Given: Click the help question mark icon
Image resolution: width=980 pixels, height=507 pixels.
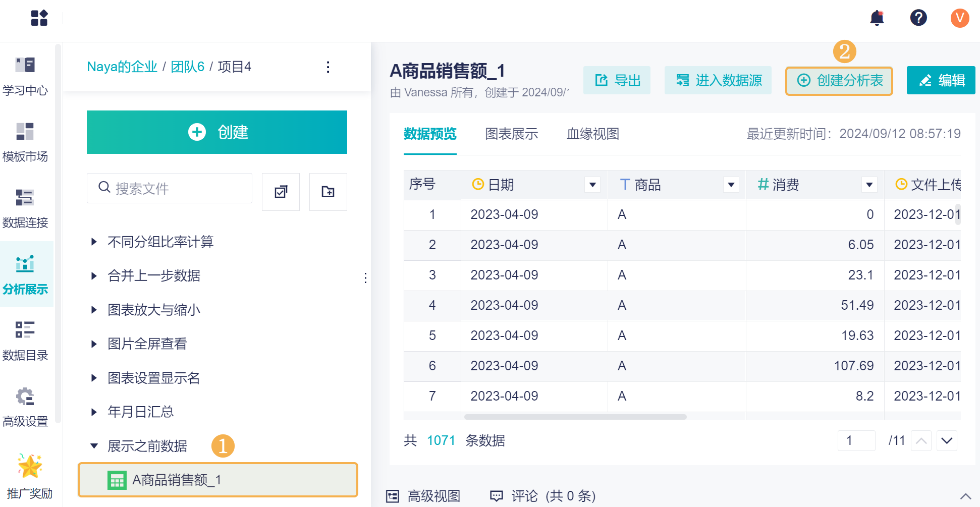Looking at the screenshot, I should pyautogui.click(x=918, y=18).
